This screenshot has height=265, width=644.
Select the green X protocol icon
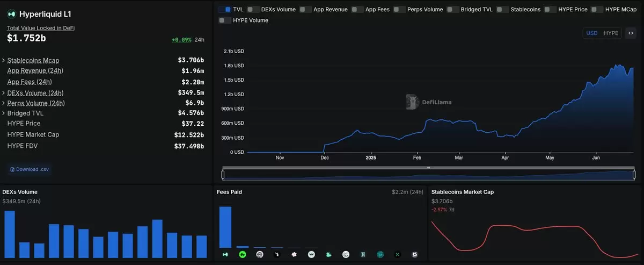(x=397, y=254)
